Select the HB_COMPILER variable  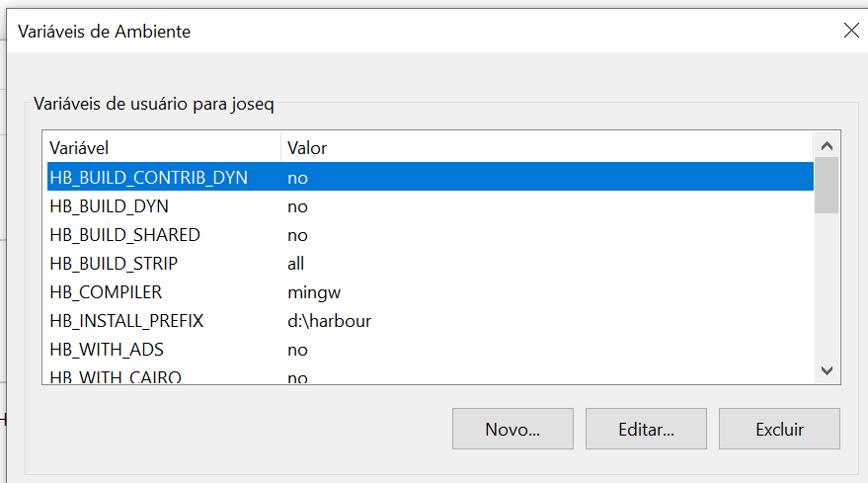106,292
